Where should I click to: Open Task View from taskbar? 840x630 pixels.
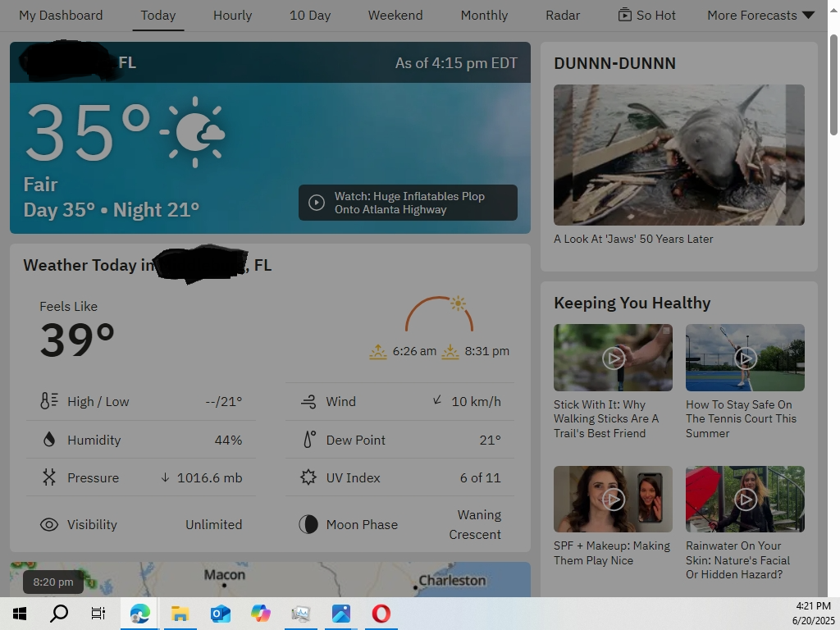coord(98,614)
